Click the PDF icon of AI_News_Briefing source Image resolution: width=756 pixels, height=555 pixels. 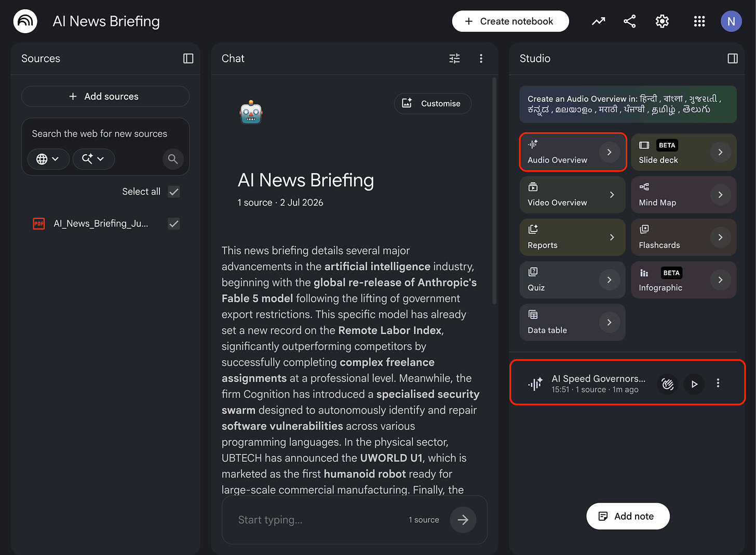39,224
